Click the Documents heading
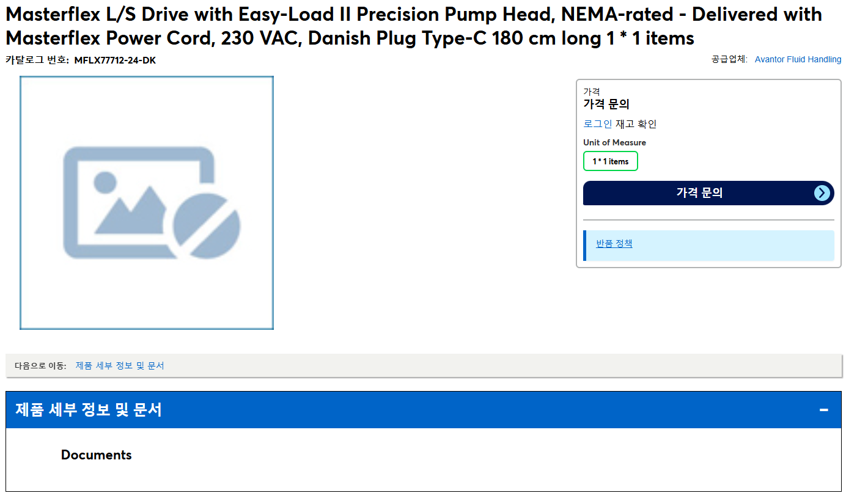The height and width of the screenshot is (504, 846). point(97,455)
